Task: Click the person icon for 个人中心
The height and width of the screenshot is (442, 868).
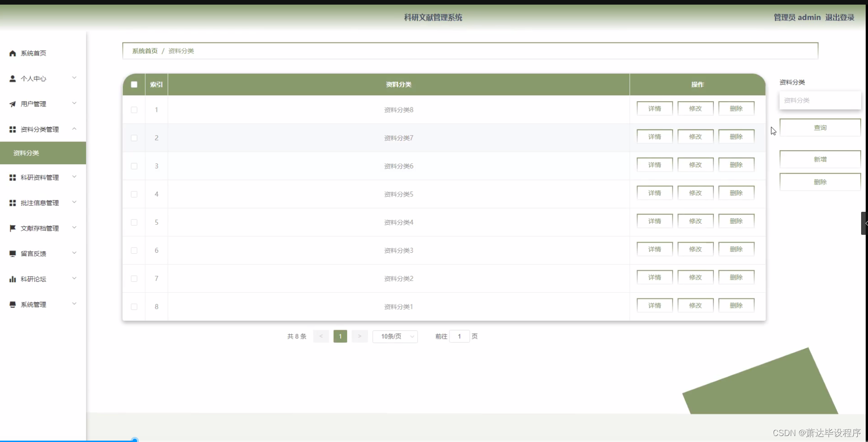Action: (x=12, y=79)
